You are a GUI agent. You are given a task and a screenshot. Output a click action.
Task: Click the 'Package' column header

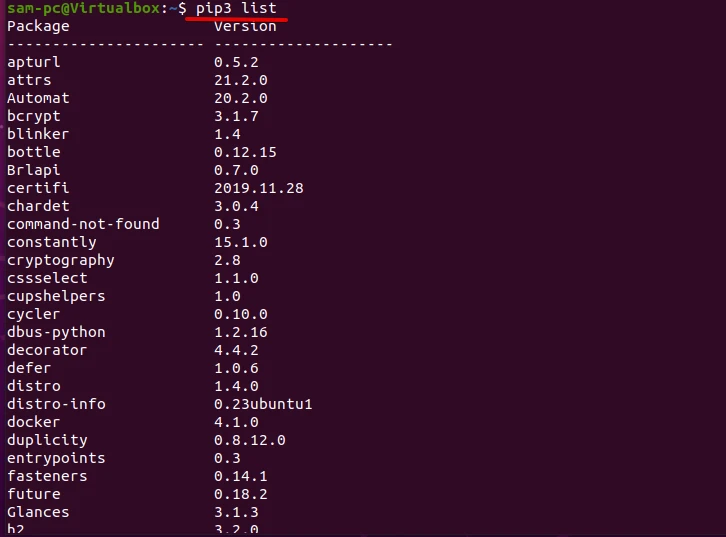[x=38, y=26]
